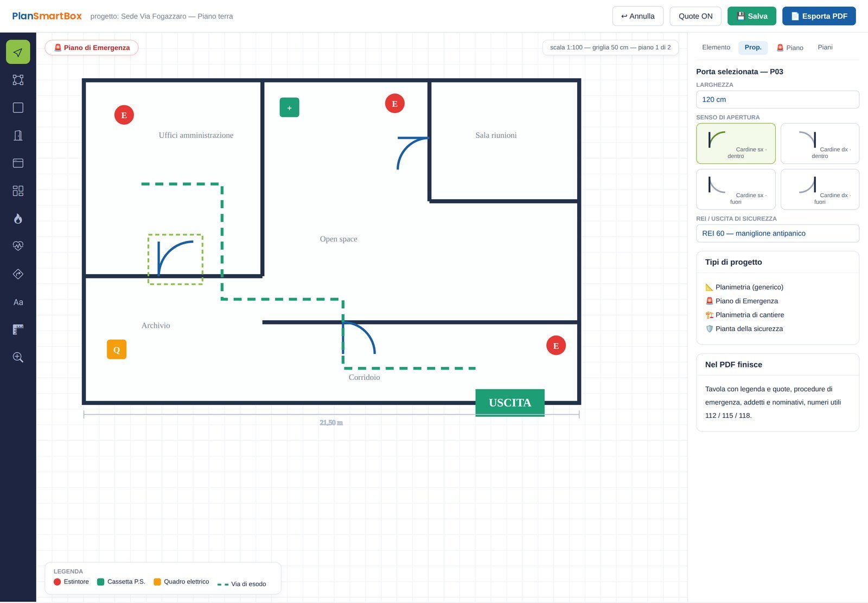Choose Cardine dx dentro opening option
This screenshot has width=868, height=603.
pyautogui.click(x=820, y=143)
